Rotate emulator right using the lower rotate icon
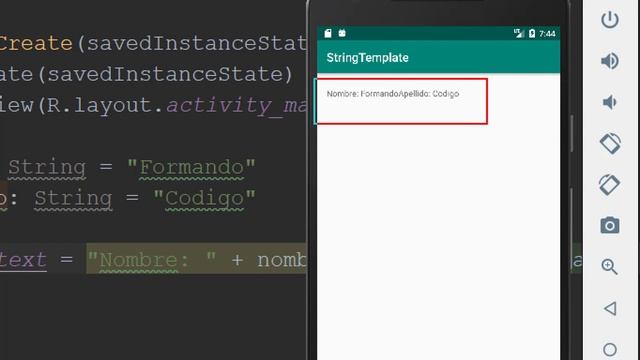The image size is (640, 360). point(609,184)
